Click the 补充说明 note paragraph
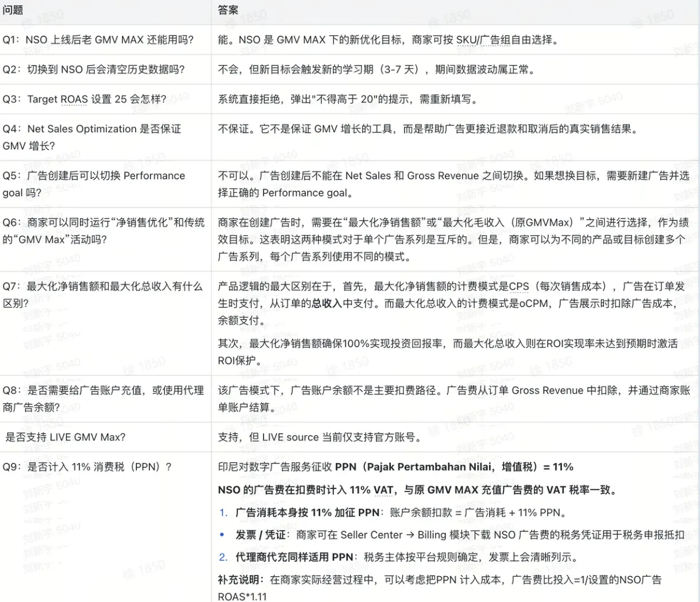Viewport: 700px width, 602px height. click(x=440, y=588)
